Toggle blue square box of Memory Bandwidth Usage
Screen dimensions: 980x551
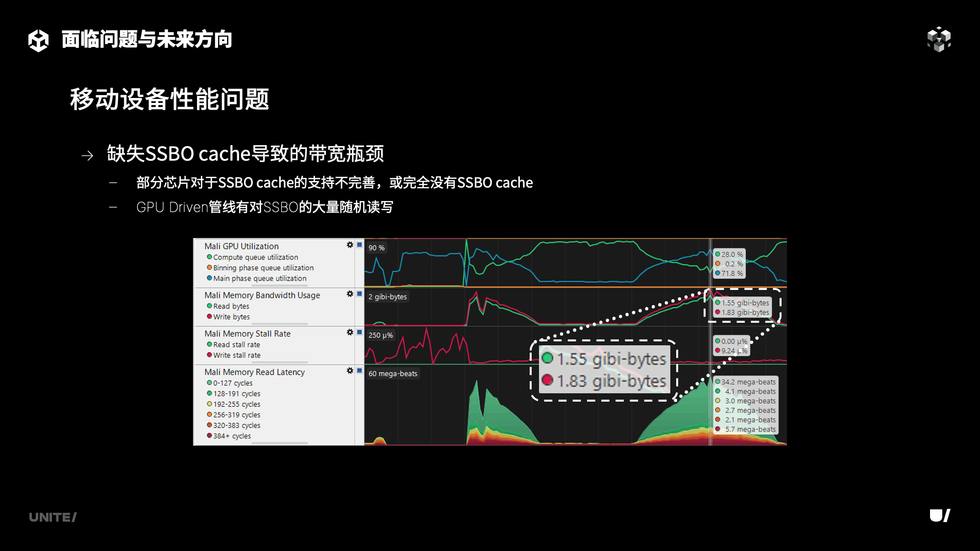360,294
